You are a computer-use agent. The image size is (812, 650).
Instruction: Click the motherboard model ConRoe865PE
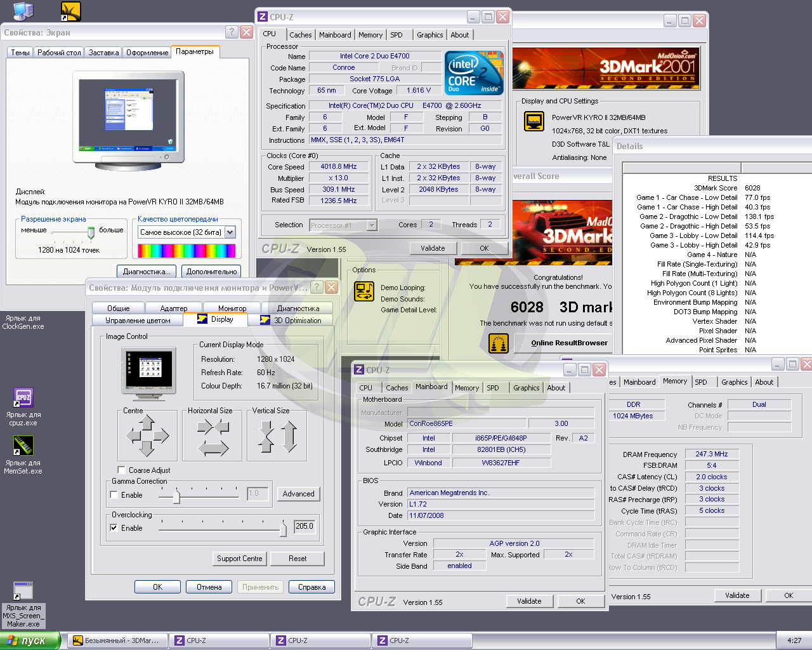467,423
